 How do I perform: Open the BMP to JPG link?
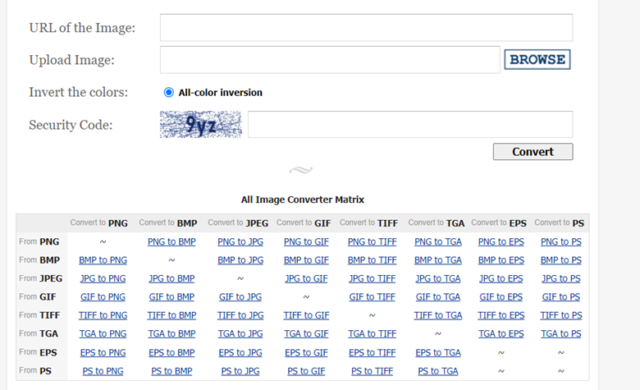[240, 260]
